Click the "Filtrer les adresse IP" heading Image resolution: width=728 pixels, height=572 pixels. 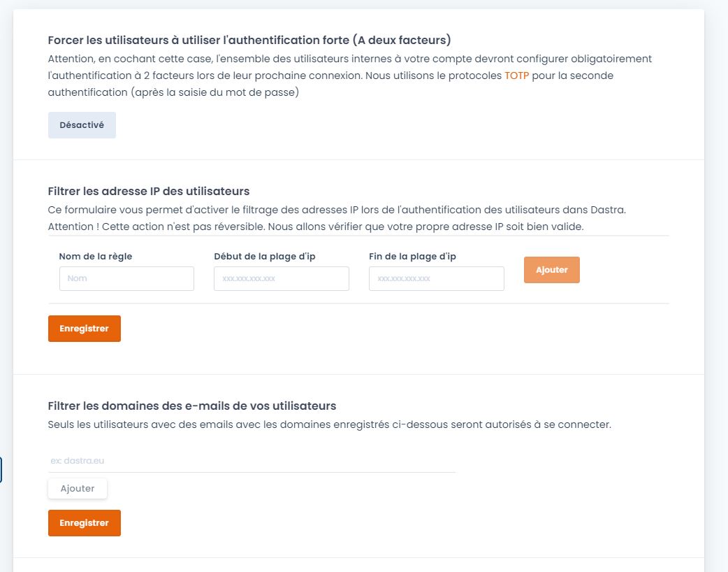click(149, 191)
